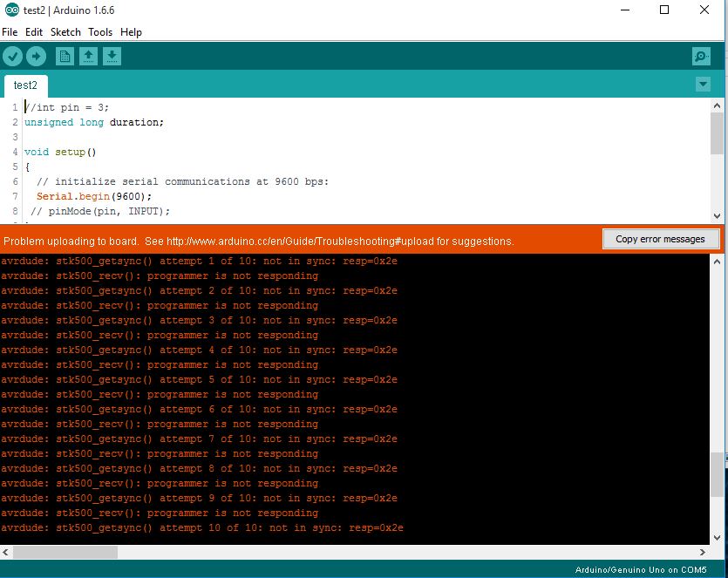
Task: Click 'attempt 5 of 10' console line
Action: [199, 379]
